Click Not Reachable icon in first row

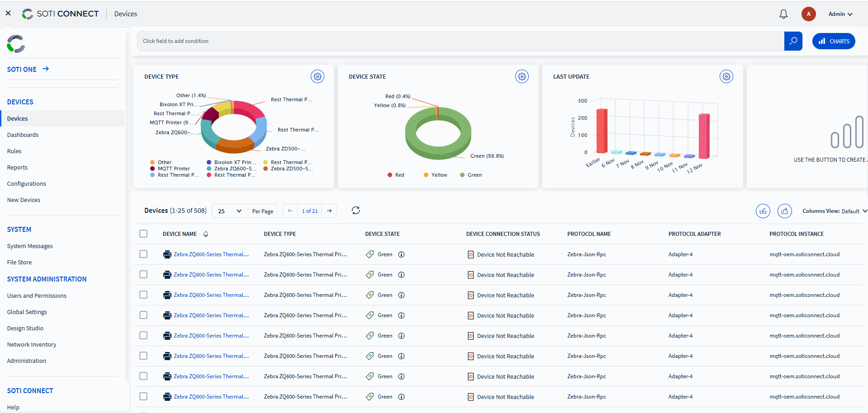coord(471,254)
